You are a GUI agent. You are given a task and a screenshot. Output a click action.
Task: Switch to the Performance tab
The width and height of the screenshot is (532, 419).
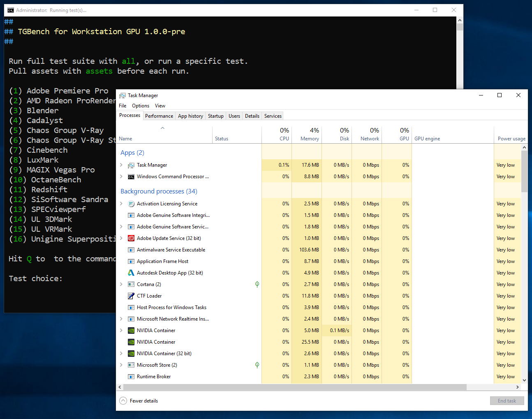[159, 116]
